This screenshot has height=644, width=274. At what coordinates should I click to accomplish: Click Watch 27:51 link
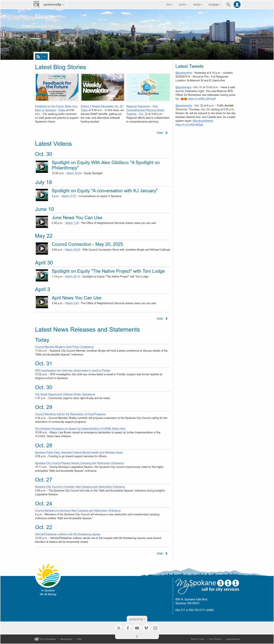[x=69, y=196]
